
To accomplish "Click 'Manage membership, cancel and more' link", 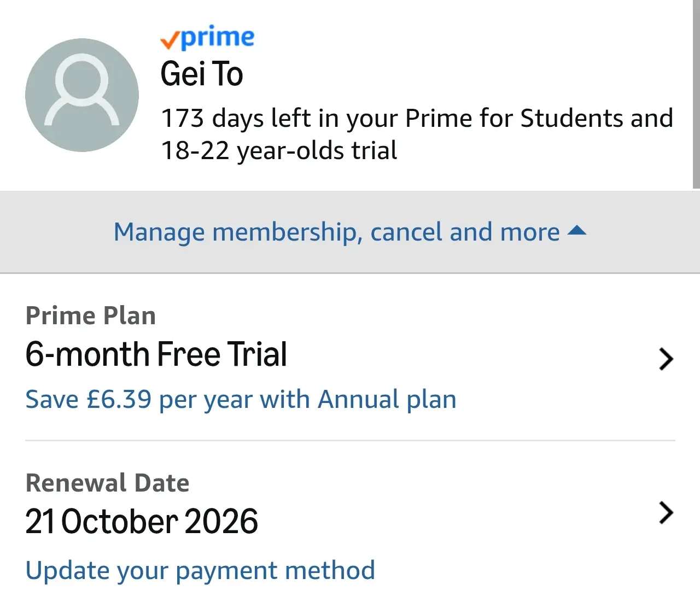I will tap(337, 232).
